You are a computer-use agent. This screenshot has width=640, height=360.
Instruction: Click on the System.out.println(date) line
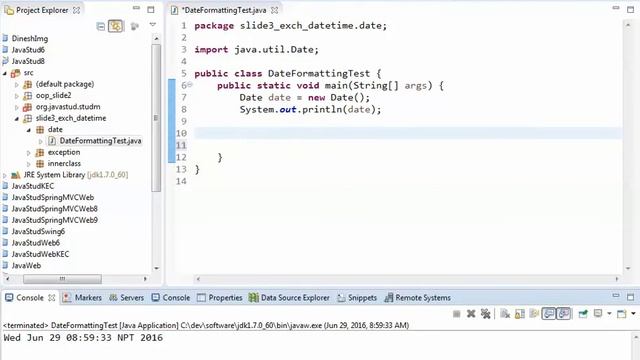pyautogui.click(x=310, y=110)
